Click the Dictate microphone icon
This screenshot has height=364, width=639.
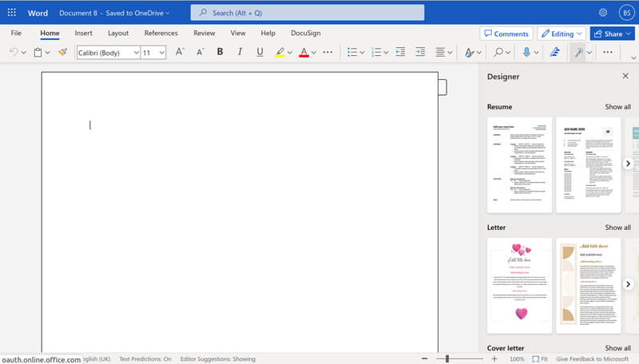coord(526,52)
